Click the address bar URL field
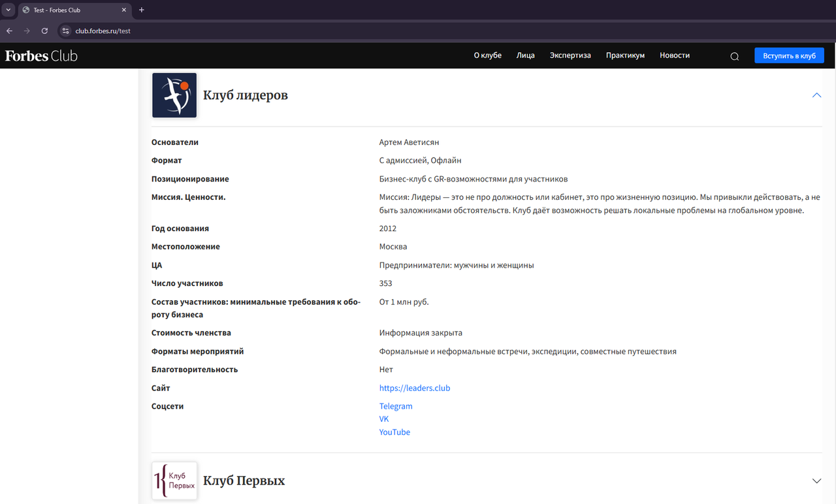 click(103, 31)
